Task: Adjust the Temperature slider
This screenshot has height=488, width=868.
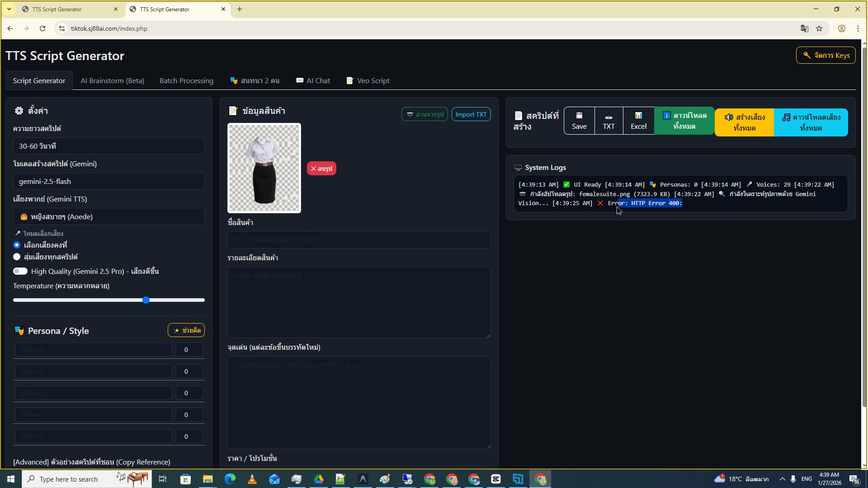Action: point(146,300)
